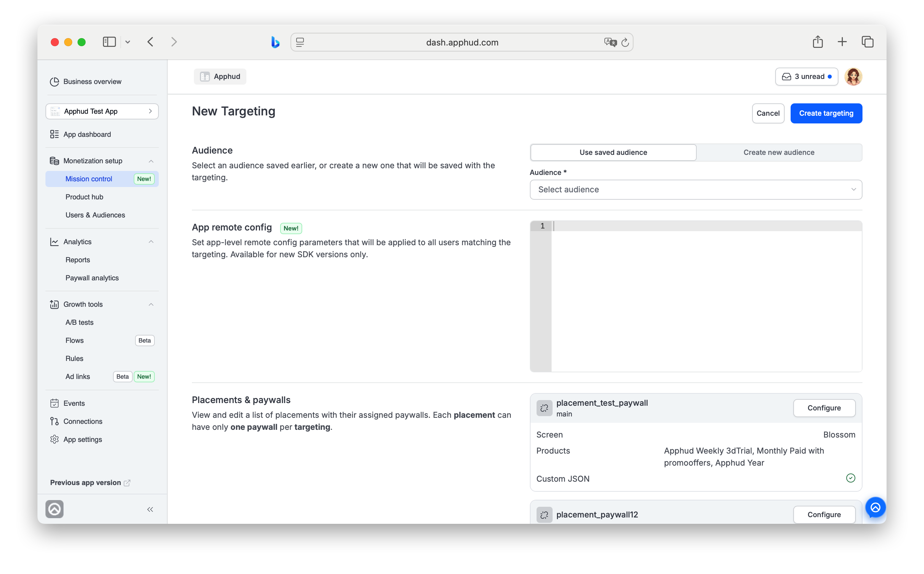Open Previous app version link
This screenshot has height=574, width=924.
click(90, 483)
